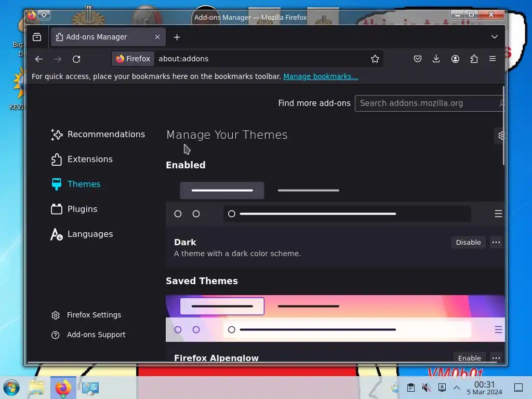The image size is (532, 399).
Task: Disable the Dark theme
Action: (x=468, y=242)
